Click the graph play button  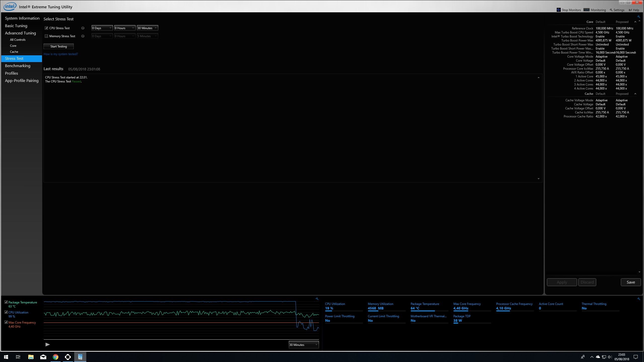pos(48,345)
